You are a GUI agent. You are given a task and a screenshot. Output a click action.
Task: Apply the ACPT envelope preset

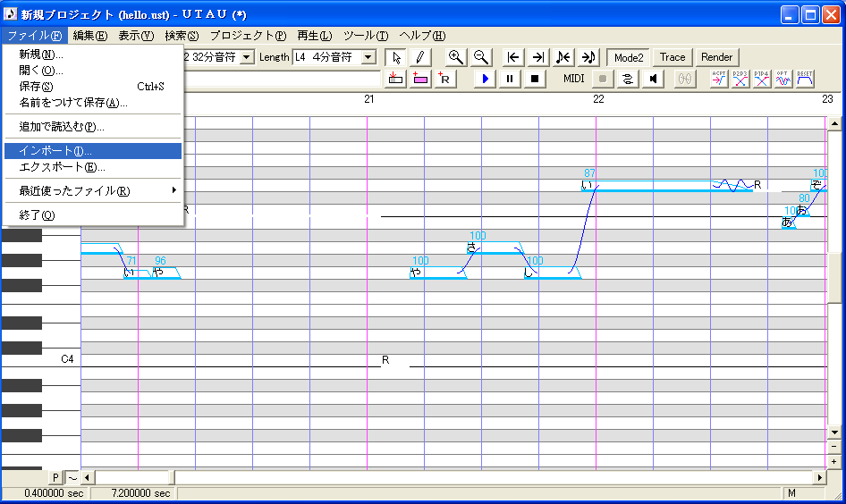click(719, 79)
